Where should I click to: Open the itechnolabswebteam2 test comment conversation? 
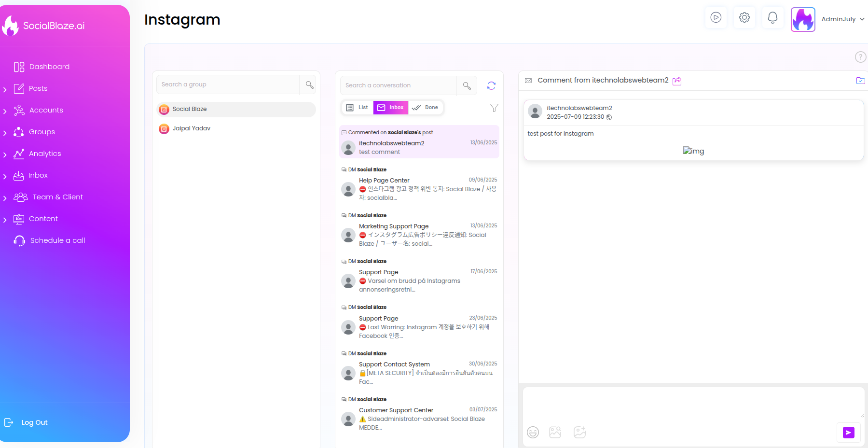pyautogui.click(x=419, y=142)
